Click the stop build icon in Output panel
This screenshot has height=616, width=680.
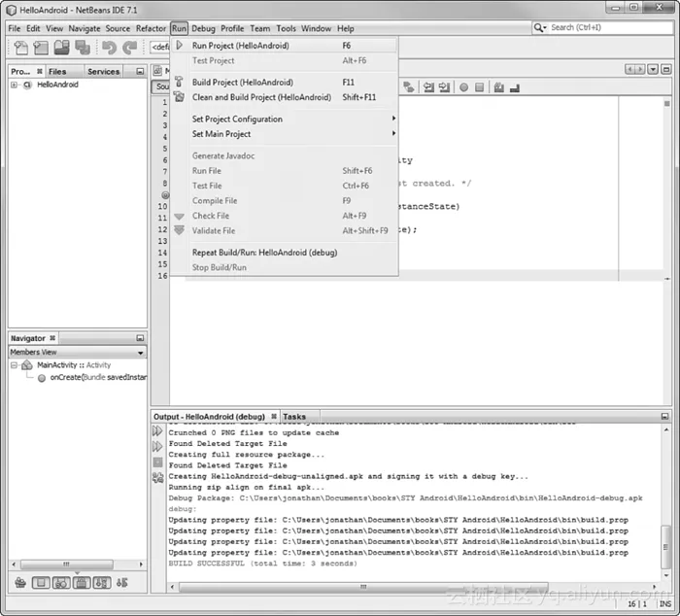pos(157,462)
